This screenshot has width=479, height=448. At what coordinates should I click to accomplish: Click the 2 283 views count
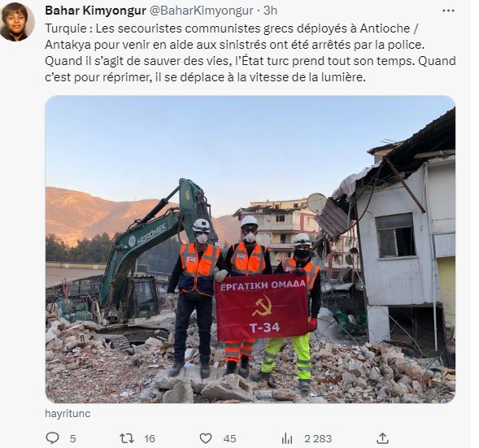318,438
